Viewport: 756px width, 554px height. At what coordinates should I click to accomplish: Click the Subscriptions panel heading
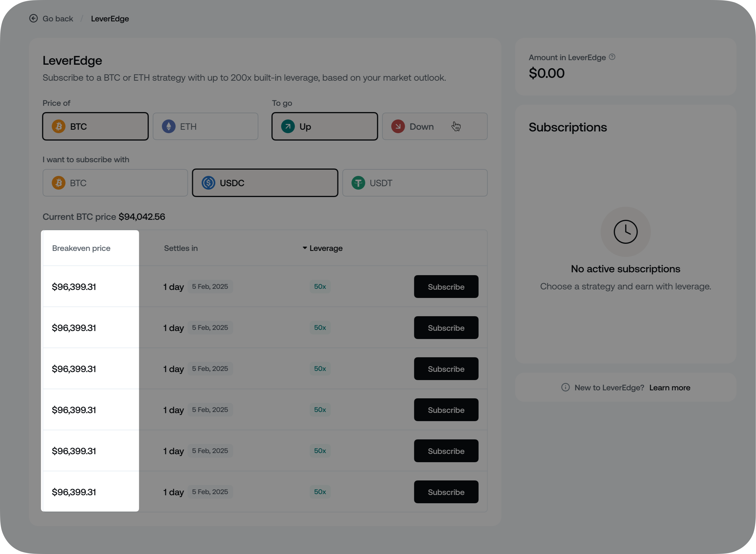(568, 127)
